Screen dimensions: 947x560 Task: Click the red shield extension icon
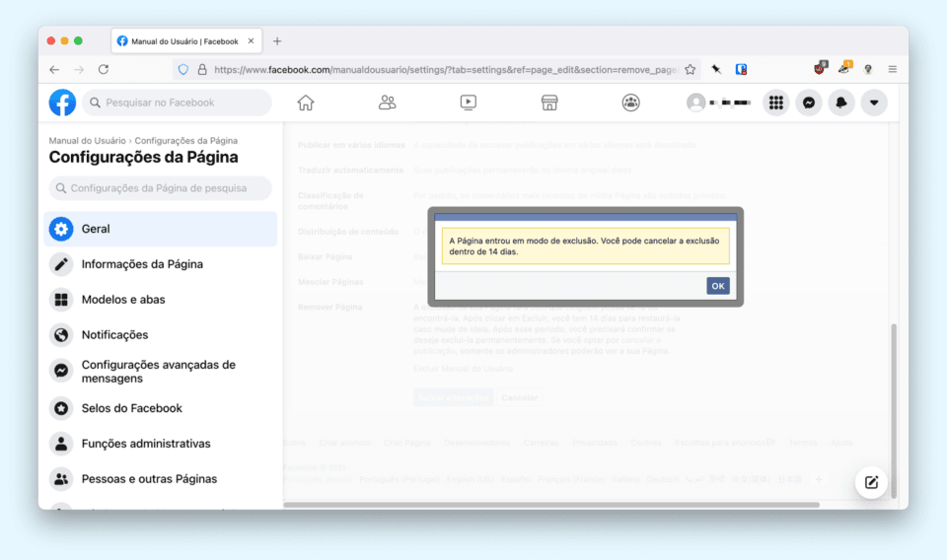point(820,68)
